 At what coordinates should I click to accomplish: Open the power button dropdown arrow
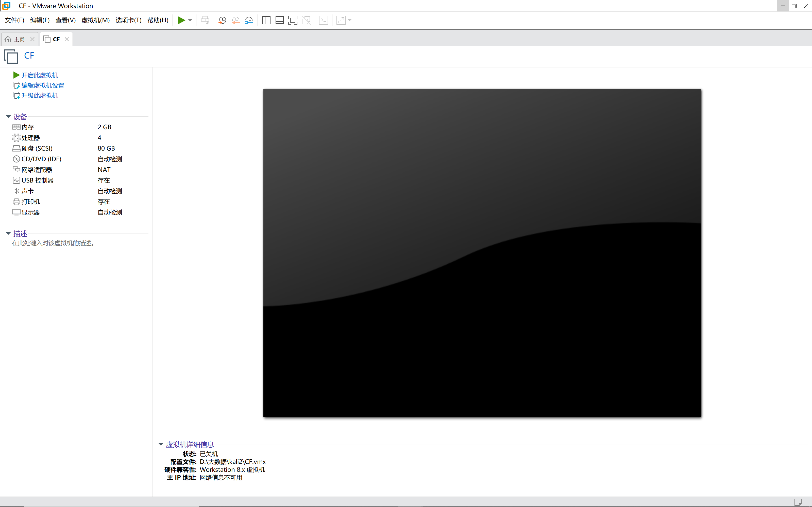pos(189,20)
